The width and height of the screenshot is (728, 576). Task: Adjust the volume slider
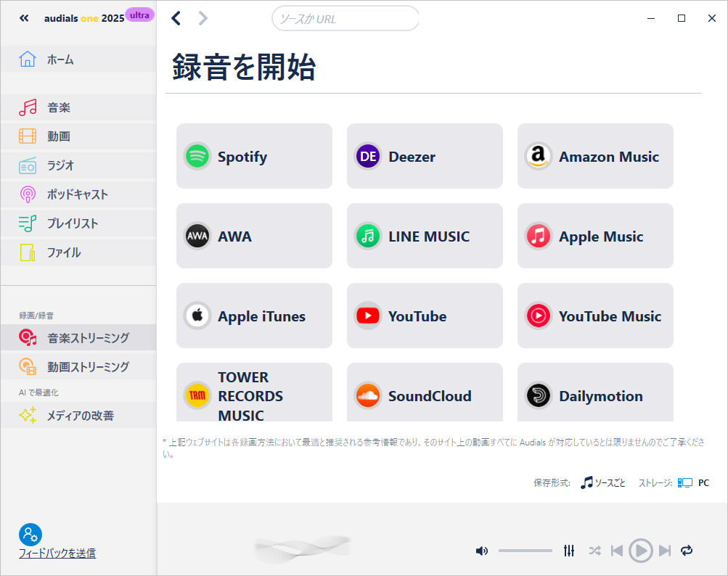525,551
